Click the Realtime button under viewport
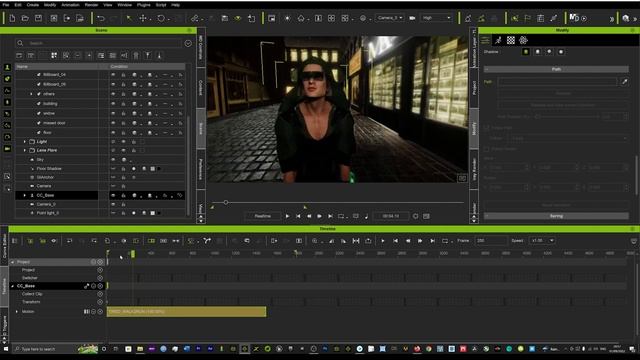The image size is (640, 360). click(x=262, y=216)
